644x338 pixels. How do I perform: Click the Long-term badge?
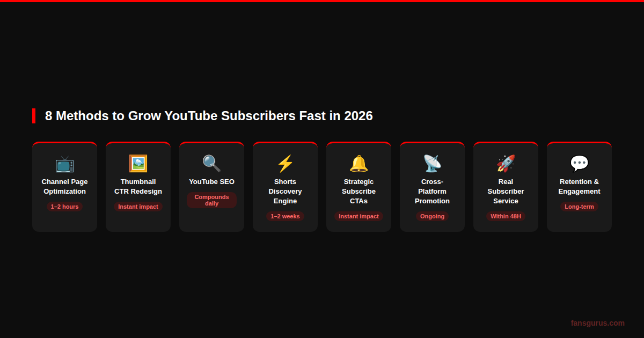pyautogui.click(x=579, y=207)
